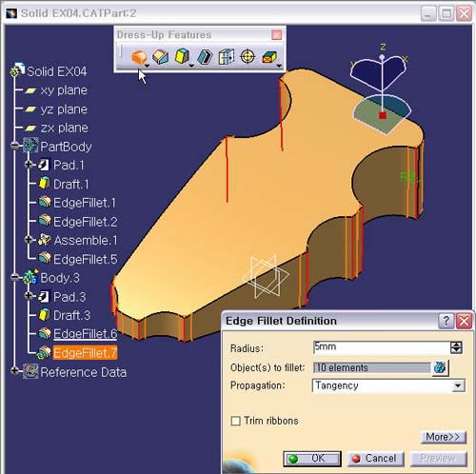This screenshot has width=476, height=474.
Task: Select Draft.1 in the specification tree
Action: pyautogui.click(x=71, y=184)
